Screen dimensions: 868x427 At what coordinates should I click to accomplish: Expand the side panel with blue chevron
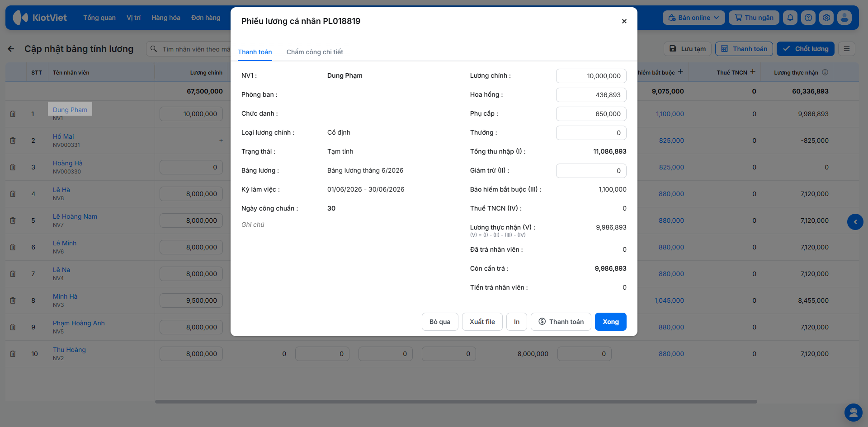tap(855, 222)
